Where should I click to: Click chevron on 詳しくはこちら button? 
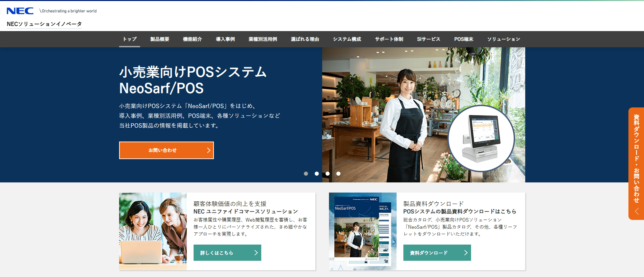pyautogui.click(x=256, y=253)
